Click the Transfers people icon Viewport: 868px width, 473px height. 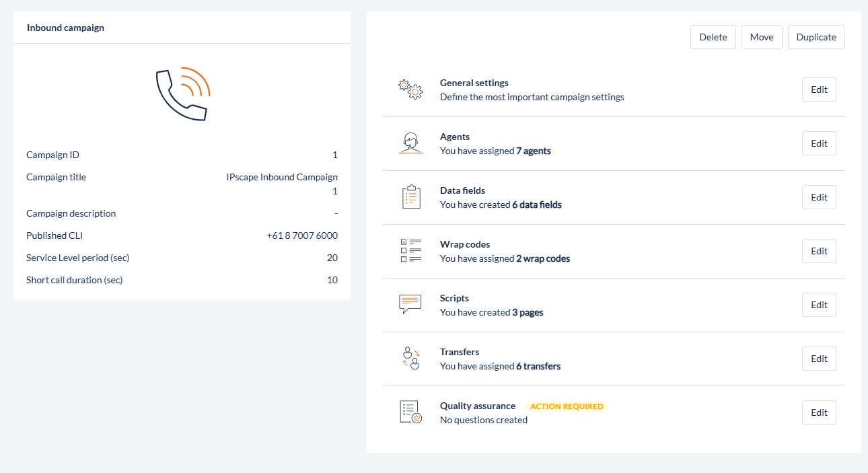coord(410,358)
